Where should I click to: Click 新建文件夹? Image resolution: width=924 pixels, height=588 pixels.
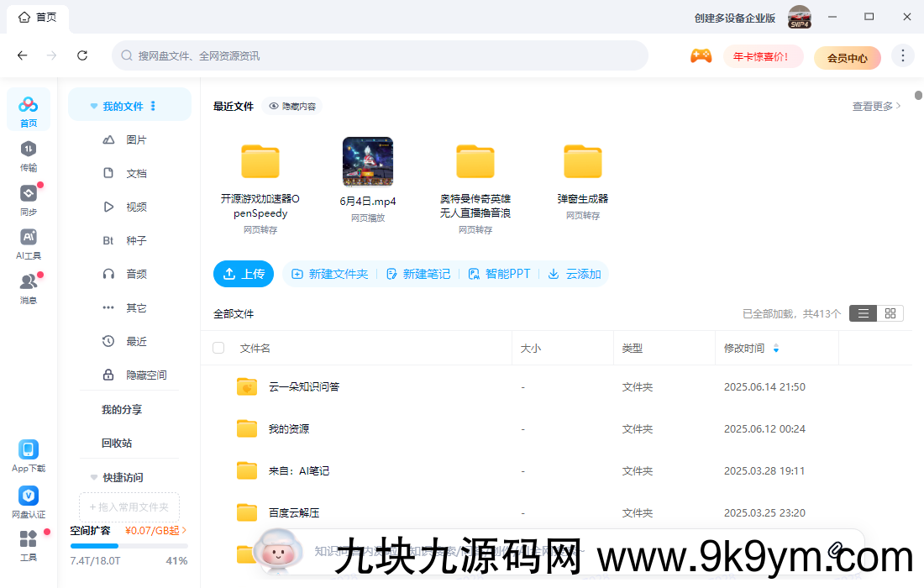330,274
